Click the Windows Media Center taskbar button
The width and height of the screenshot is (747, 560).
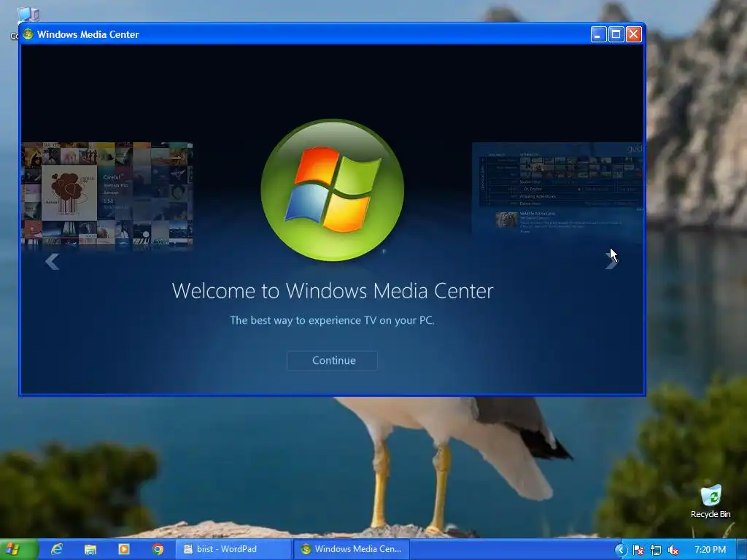pyautogui.click(x=351, y=550)
